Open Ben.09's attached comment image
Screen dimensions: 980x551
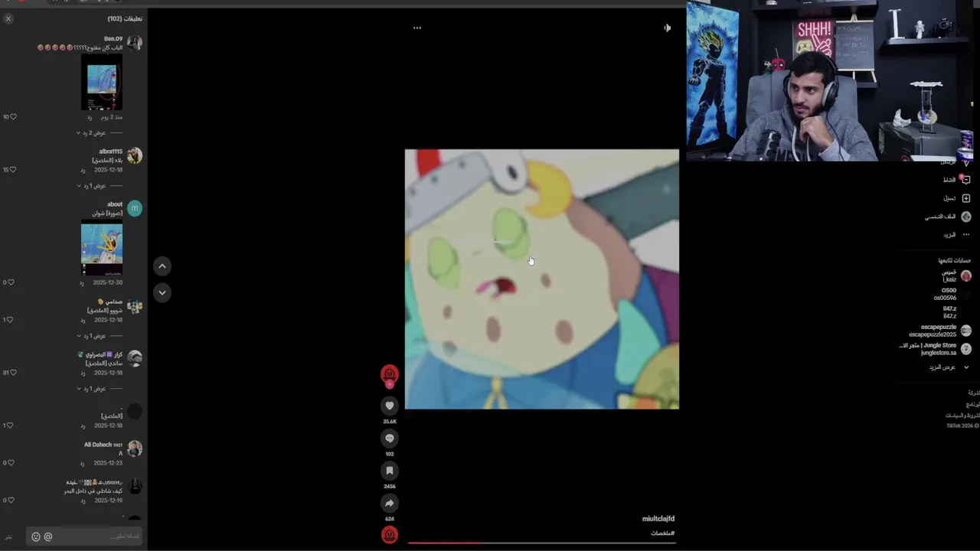pos(102,82)
